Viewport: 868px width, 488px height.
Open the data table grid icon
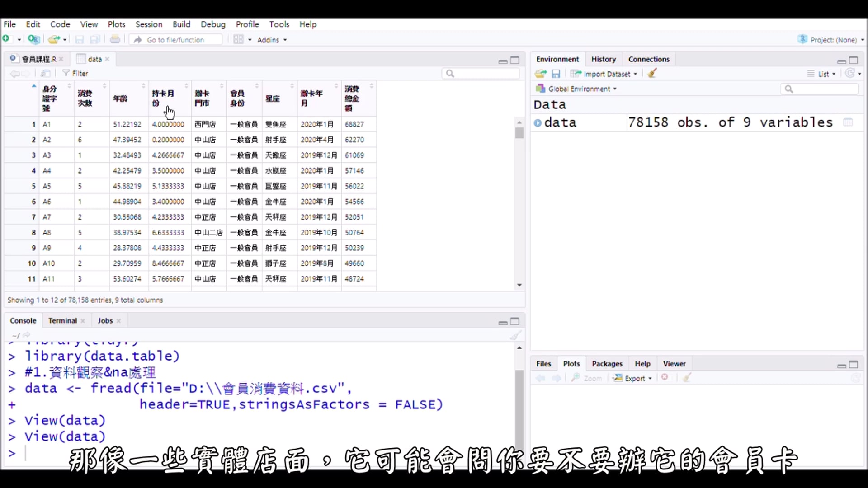[x=848, y=122]
